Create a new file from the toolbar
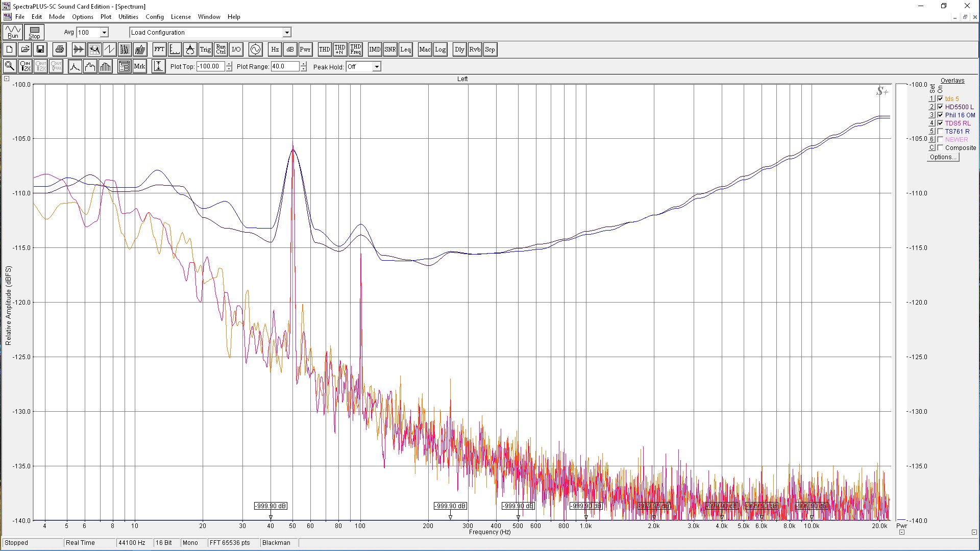Screen dimensions: 980x551 [9, 49]
